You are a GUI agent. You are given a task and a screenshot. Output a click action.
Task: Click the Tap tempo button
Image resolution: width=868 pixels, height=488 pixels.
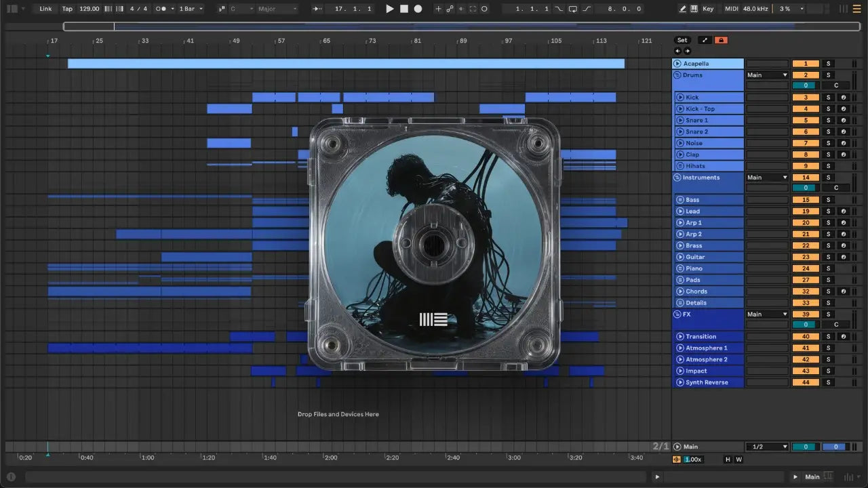click(67, 9)
